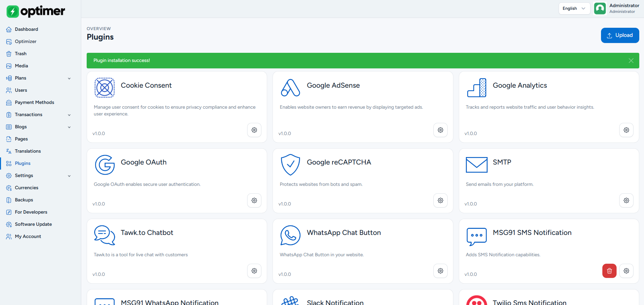Dismiss the plugin installation success alert
Viewport: 644px width, 305px height.
[631, 61]
